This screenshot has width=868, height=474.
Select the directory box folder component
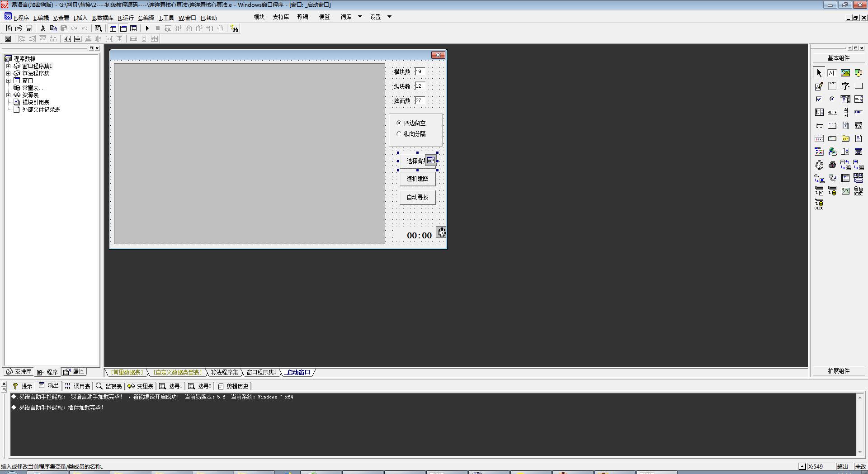[x=845, y=138]
